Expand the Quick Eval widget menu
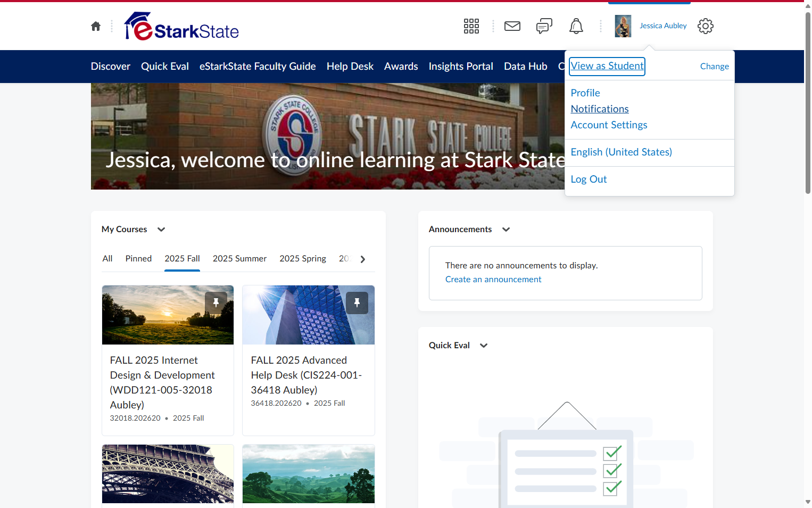812x508 pixels. point(484,346)
